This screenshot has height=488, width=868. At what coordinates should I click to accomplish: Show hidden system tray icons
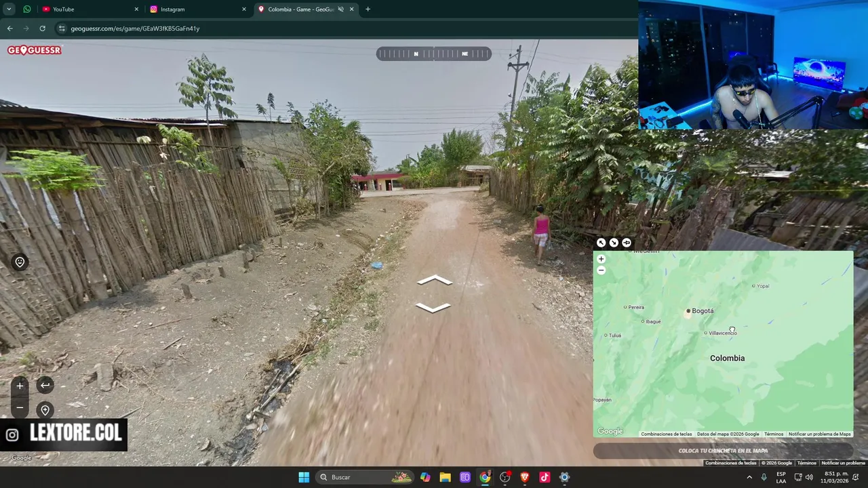(749, 477)
